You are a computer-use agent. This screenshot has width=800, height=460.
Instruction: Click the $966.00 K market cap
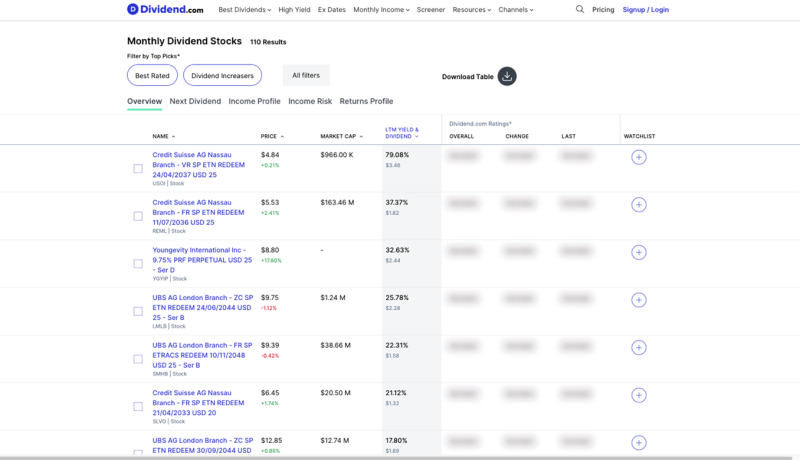tap(337, 155)
